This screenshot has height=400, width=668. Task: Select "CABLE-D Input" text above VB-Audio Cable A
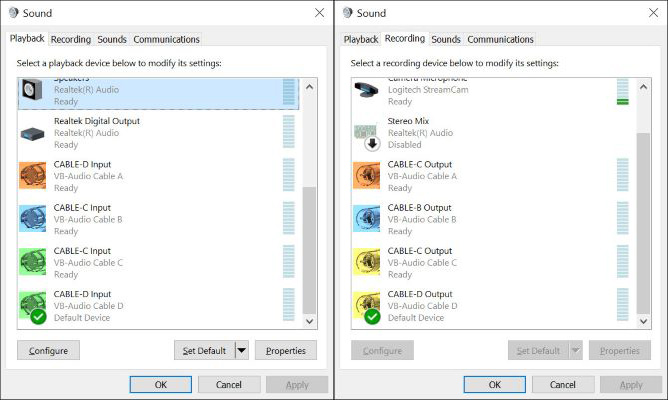[x=82, y=164]
